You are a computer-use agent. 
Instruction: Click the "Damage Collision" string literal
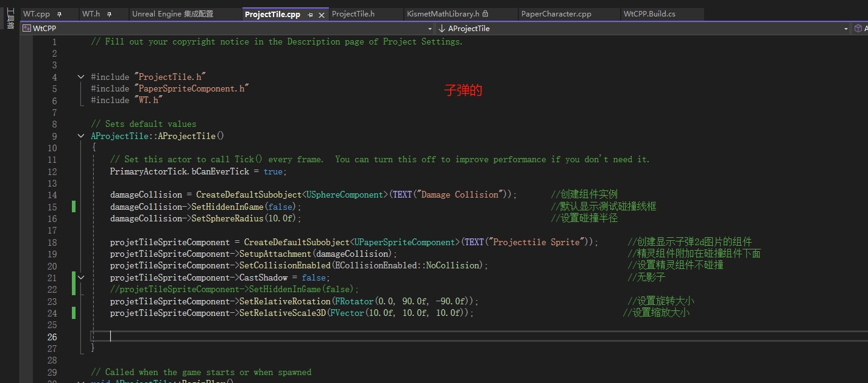(460, 195)
